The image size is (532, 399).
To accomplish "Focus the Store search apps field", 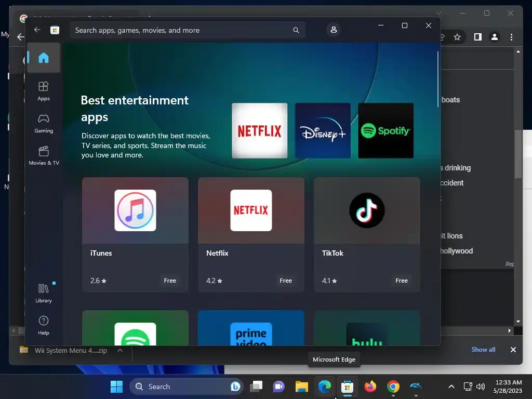I will [x=188, y=30].
